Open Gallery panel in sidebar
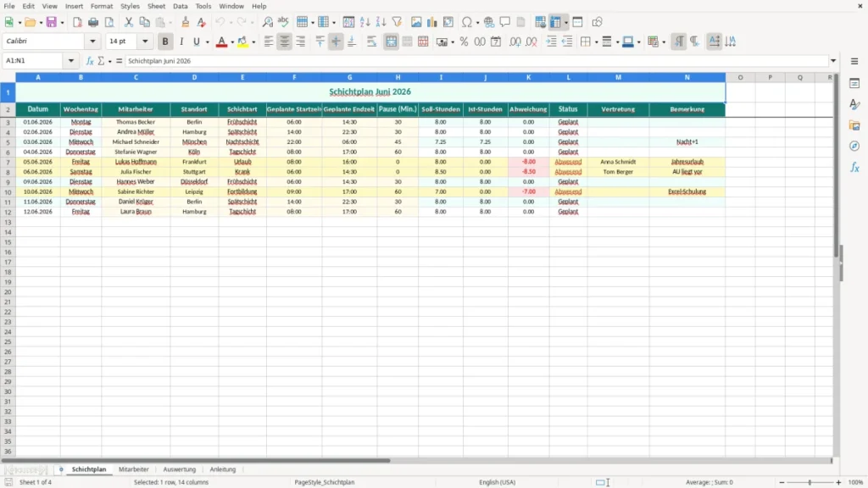This screenshot has width=868, height=488. coord(854,125)
